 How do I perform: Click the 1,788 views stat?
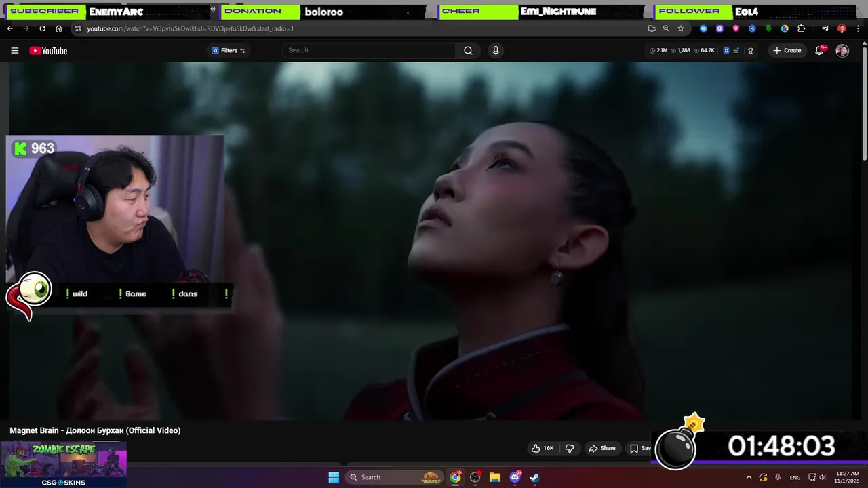coord(681,51)
